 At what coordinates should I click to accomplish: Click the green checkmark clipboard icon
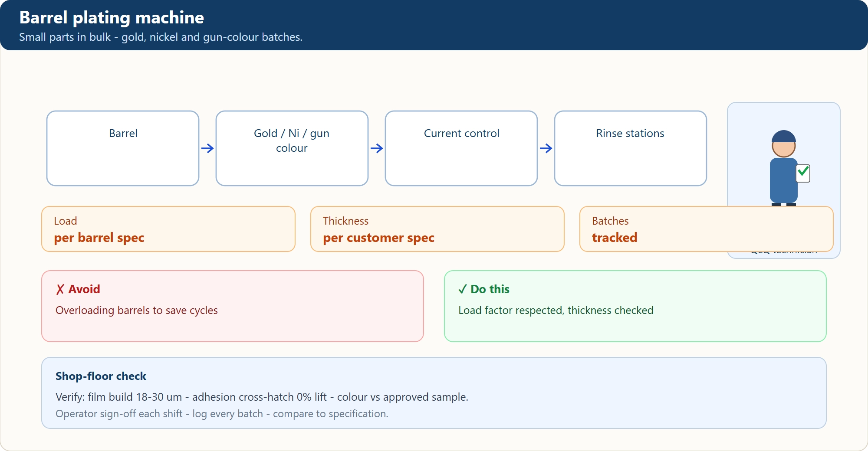(x=803, y=173)
